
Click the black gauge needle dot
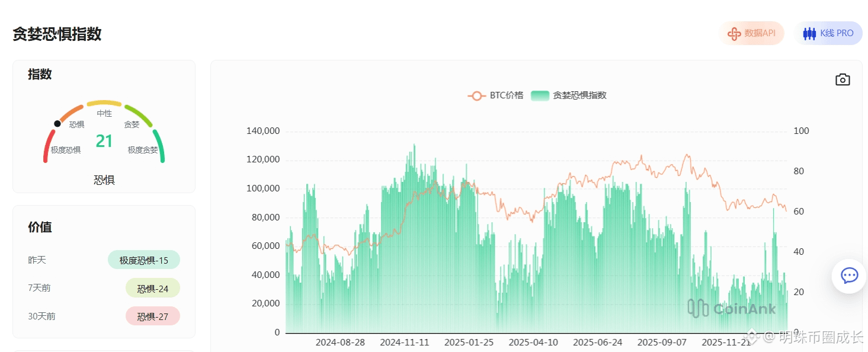pyautogui.click(x=57, y=123)
